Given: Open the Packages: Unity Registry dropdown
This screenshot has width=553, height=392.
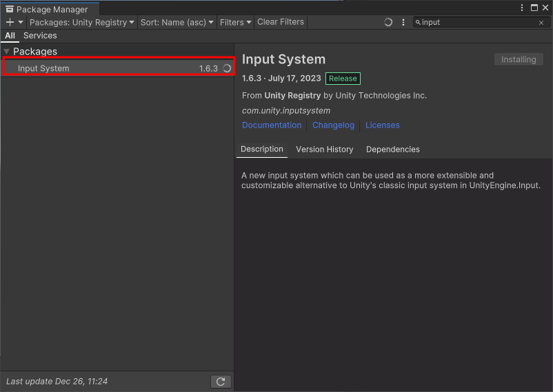Looking at the screenshot, I should tap(82, 22).
